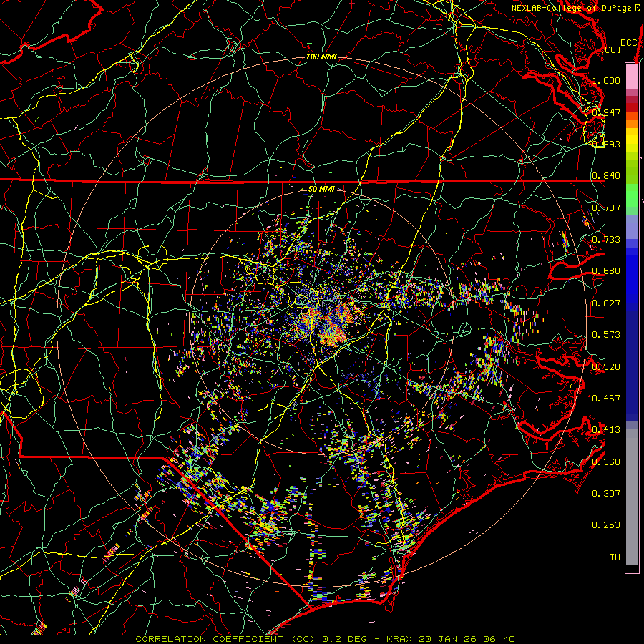
Task: Select the 0.947 scale value
Action: [x=606, y=112]
